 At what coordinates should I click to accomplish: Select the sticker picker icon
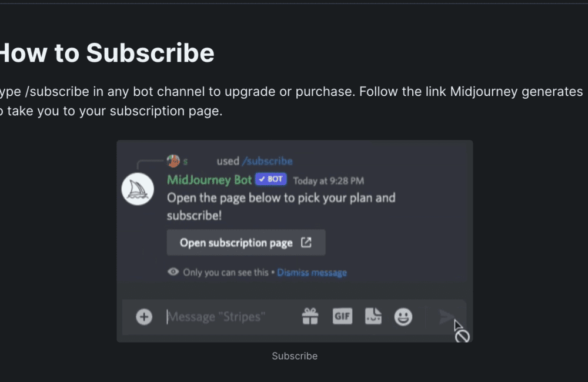(x=373, y=316)
